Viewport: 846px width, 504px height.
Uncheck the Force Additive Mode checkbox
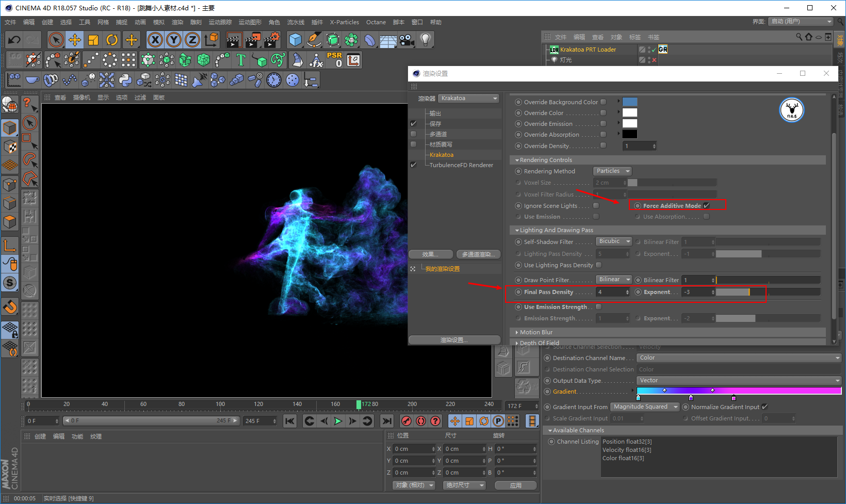click(x=707, y=206)
